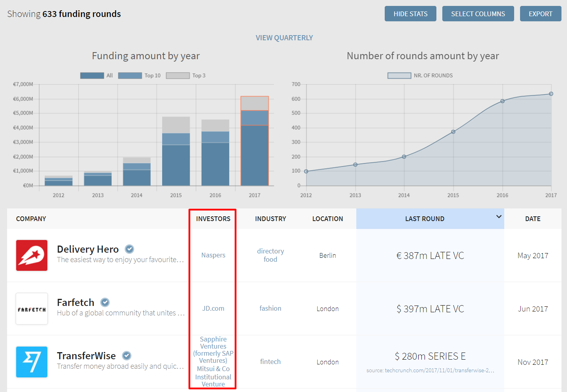Click the Export button
Screen dimensions: 567x392
[540, 14]
